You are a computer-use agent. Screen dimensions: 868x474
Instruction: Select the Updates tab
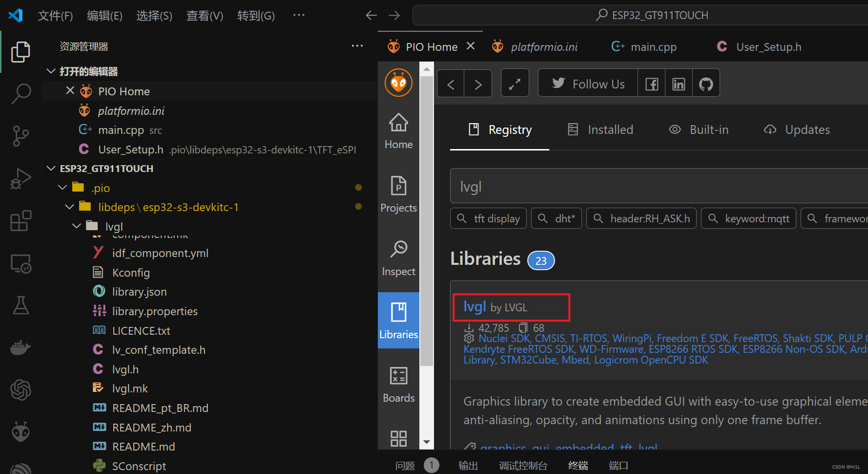coord(797,129)
